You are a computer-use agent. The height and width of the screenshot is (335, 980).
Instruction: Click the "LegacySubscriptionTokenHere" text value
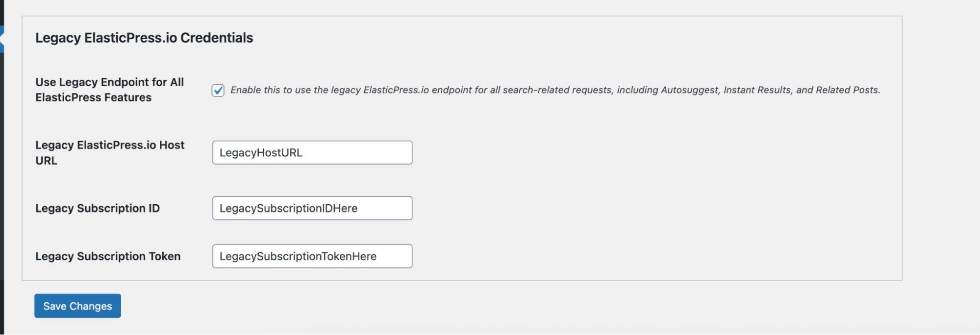298,256
